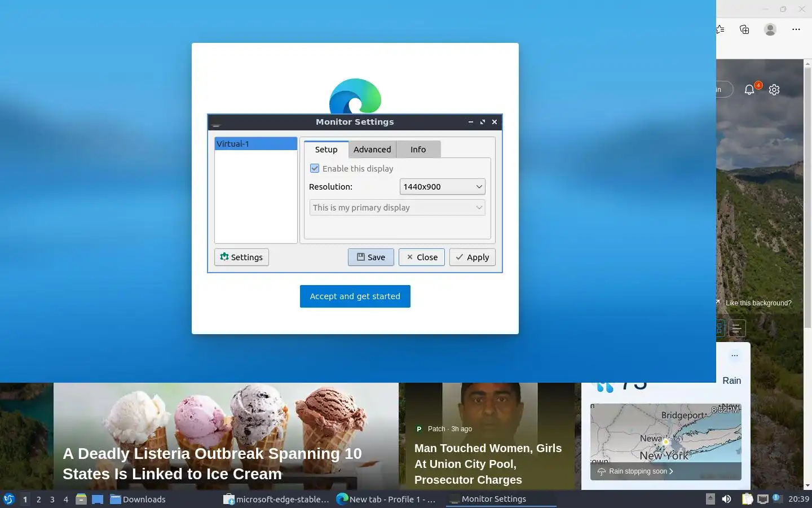Save the monitor configuration
Viewport: 812px width, 508px height.
point(371,257)
